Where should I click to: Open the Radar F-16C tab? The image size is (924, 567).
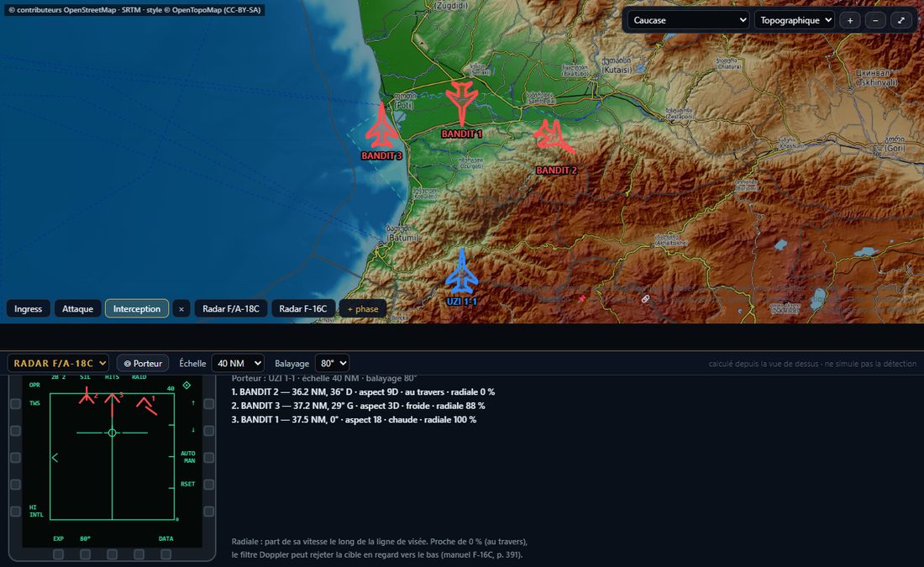[303, 309]
